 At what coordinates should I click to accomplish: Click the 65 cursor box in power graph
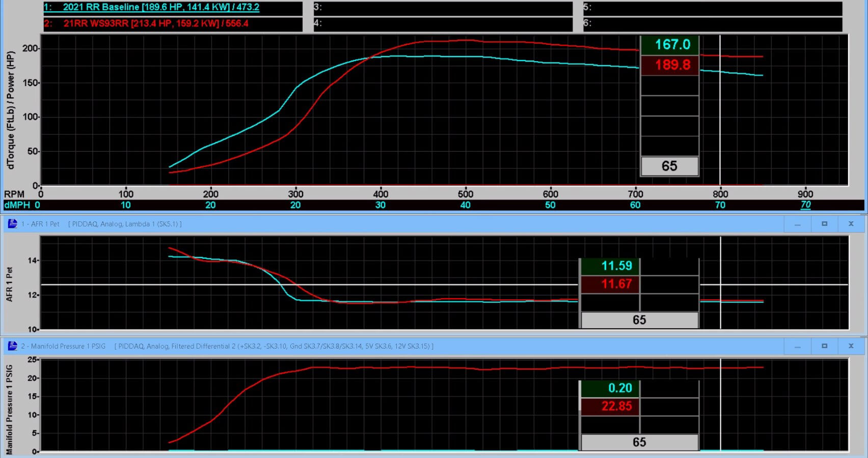[669, 166]
